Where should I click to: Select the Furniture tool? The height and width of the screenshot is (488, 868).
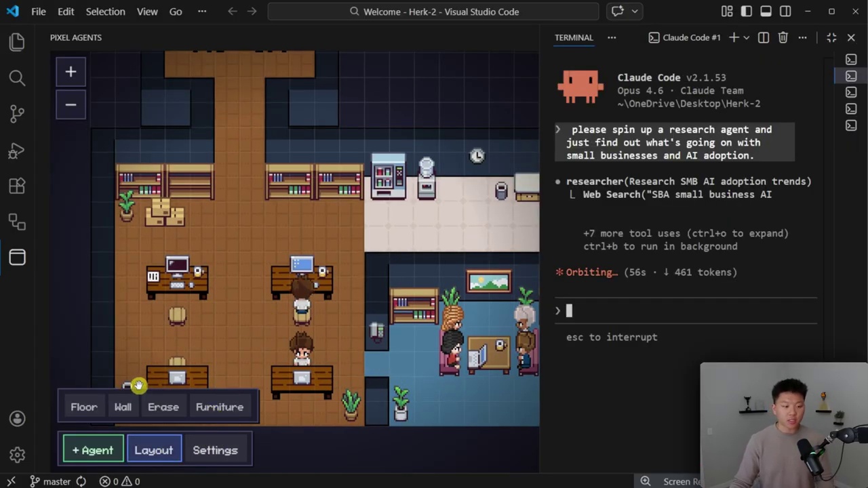(x=220, y=407)
